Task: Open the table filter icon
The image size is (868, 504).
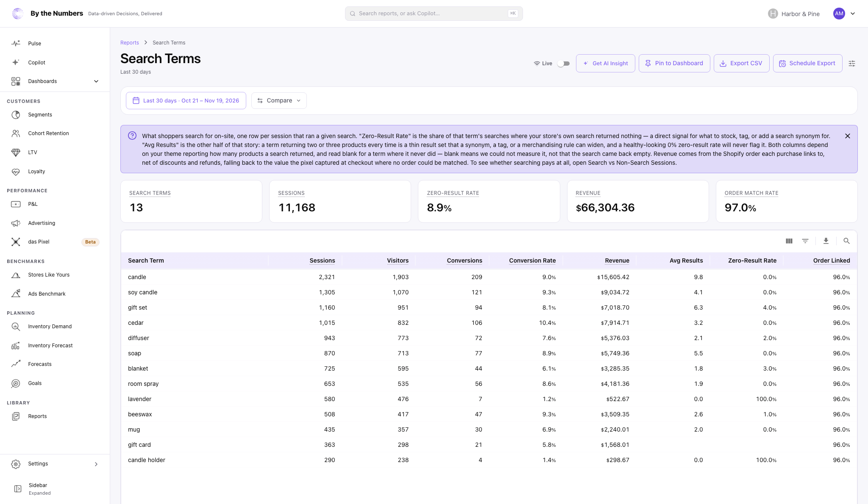Action: point(805,241)
